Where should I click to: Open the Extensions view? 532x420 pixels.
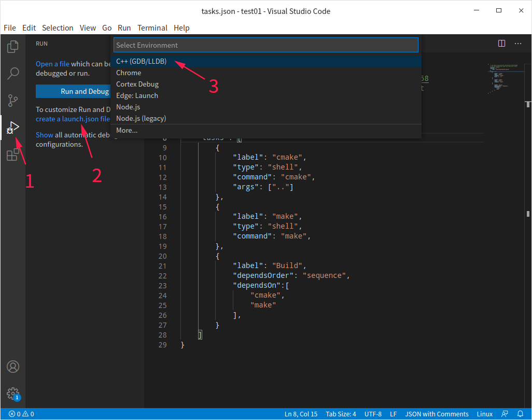coord(13,155)
